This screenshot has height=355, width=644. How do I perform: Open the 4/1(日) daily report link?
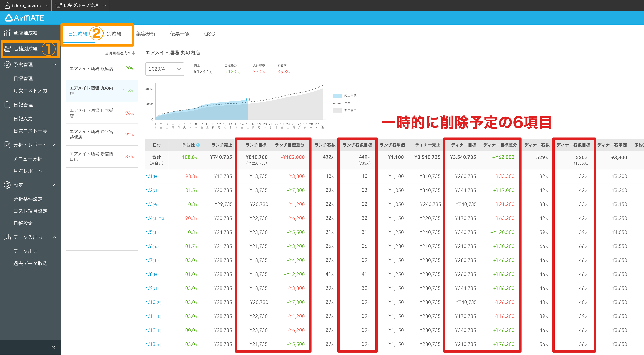[x=152, y=176]
